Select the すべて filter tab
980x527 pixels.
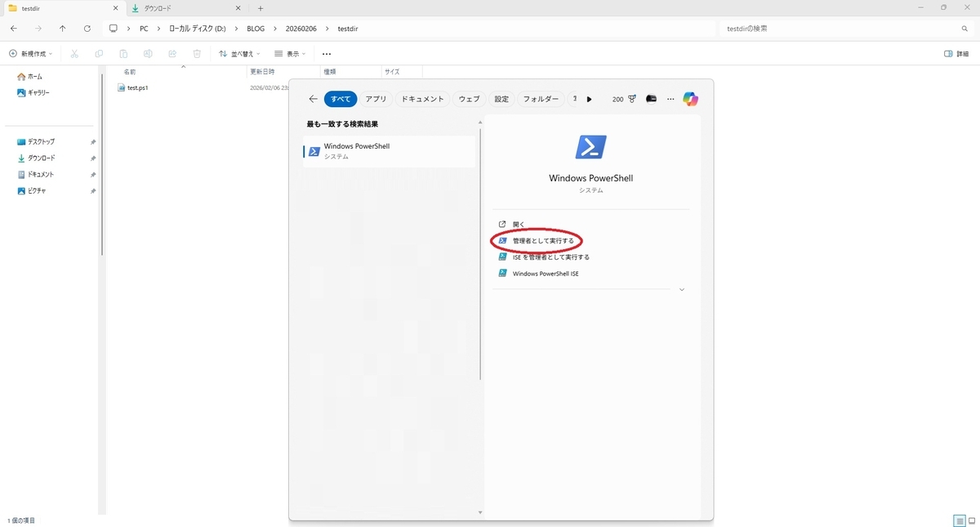[x=341, y=99]
